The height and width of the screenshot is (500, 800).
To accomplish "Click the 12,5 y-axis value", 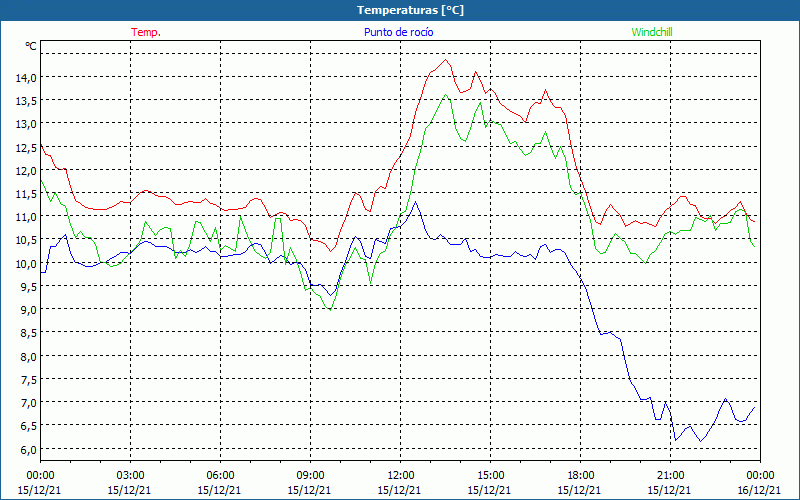I will [x=26, y=147].
